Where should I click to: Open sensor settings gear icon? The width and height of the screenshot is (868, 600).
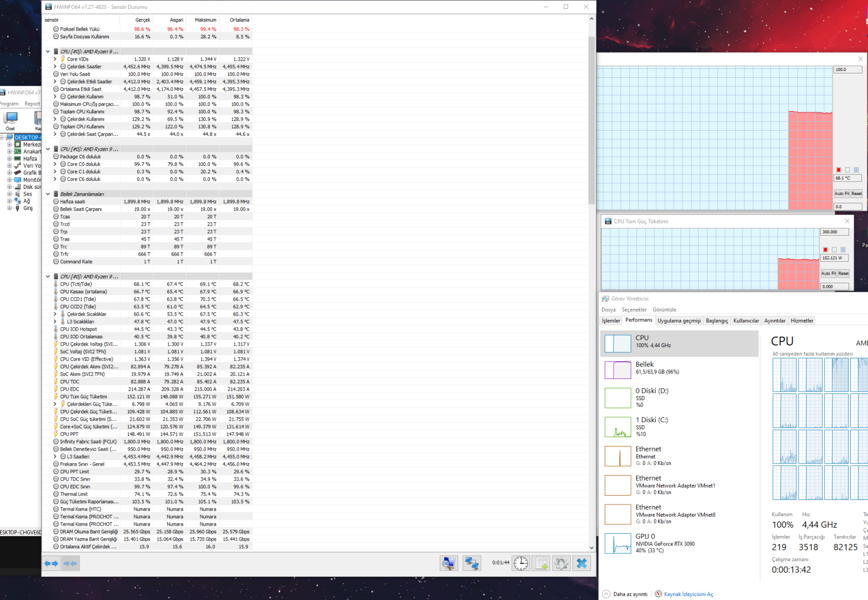[x=561, y=563]
